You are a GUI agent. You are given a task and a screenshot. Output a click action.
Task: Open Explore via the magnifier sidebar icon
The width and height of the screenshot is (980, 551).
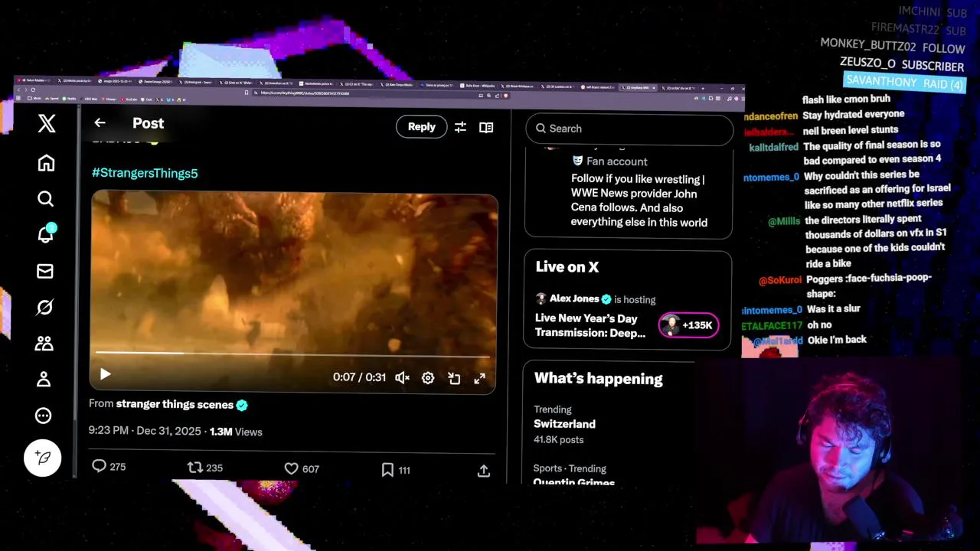tap(45, 199)
